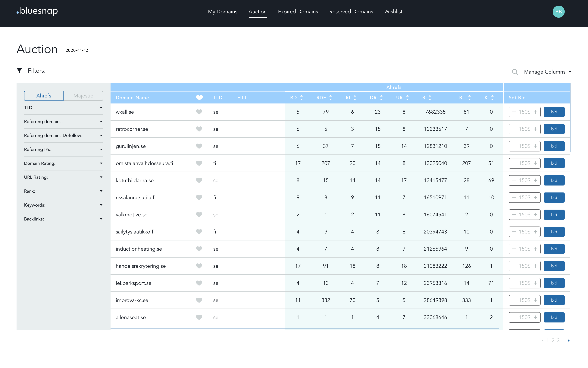Open the Wishlist tab
Viewport: 588px width, 368px height.
[393, 12]
